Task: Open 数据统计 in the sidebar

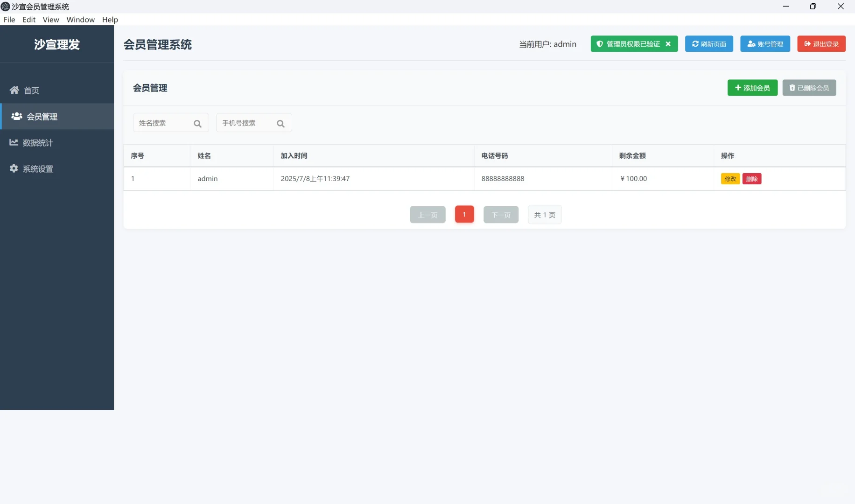Action: click(x=57, y=142)
